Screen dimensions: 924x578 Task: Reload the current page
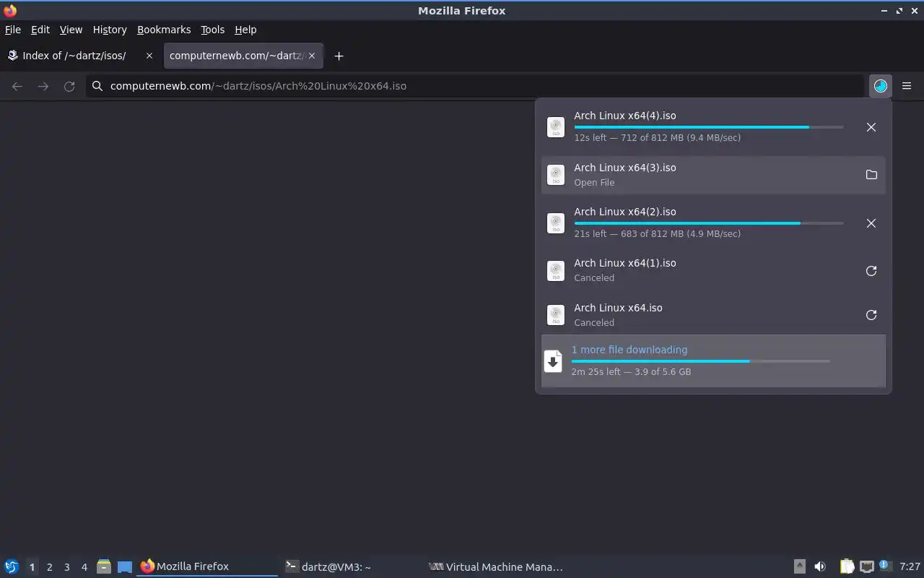(x=69, y=86)
